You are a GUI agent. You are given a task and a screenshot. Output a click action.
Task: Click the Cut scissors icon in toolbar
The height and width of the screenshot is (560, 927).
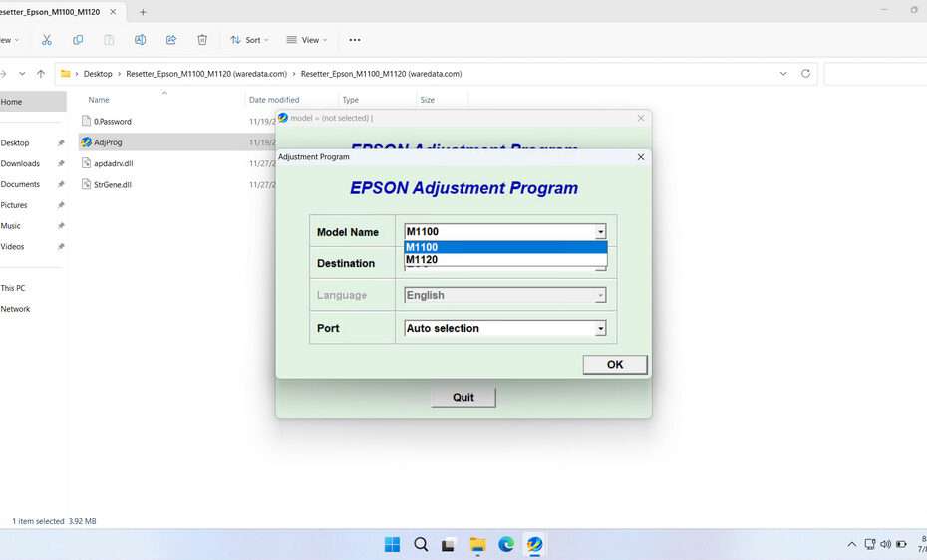pyautogui.click(x=47, y=40)
